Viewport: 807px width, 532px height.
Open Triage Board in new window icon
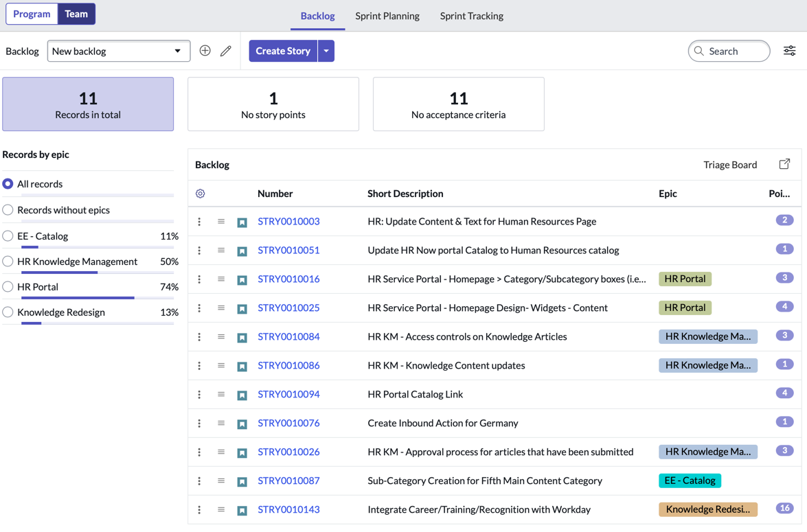click(784, 164)
